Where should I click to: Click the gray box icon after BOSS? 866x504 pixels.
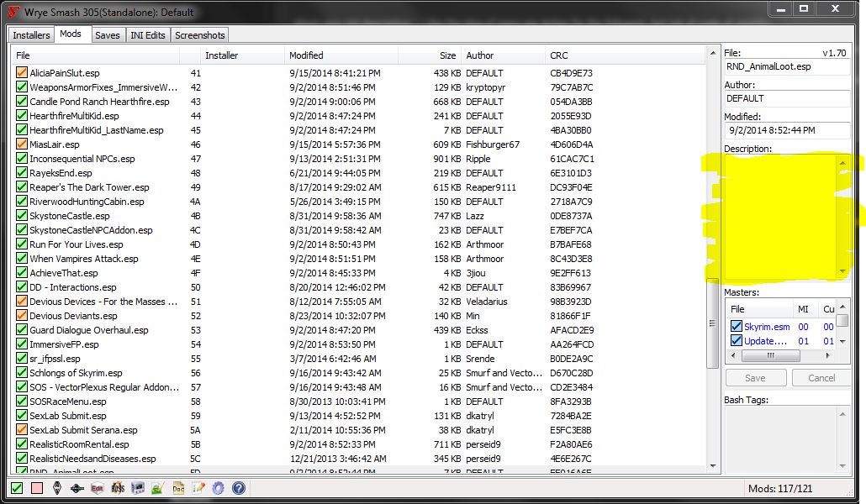coord(138,488)
